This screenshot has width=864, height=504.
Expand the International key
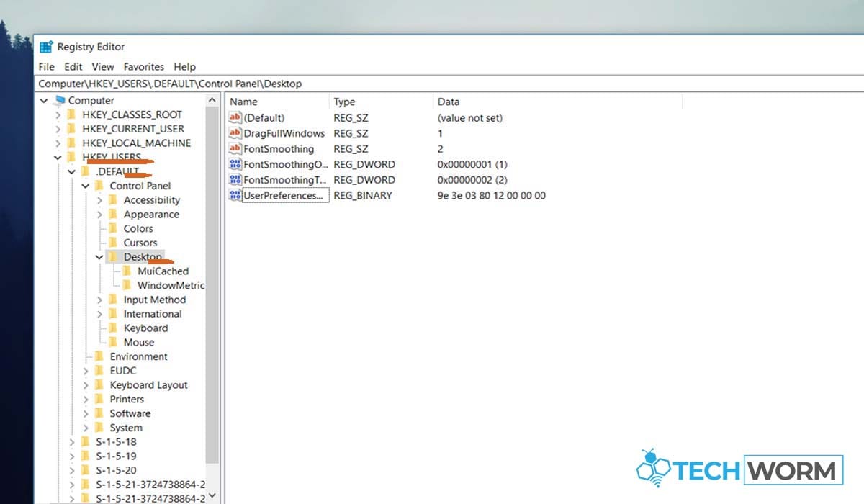[x=100, y=314]
